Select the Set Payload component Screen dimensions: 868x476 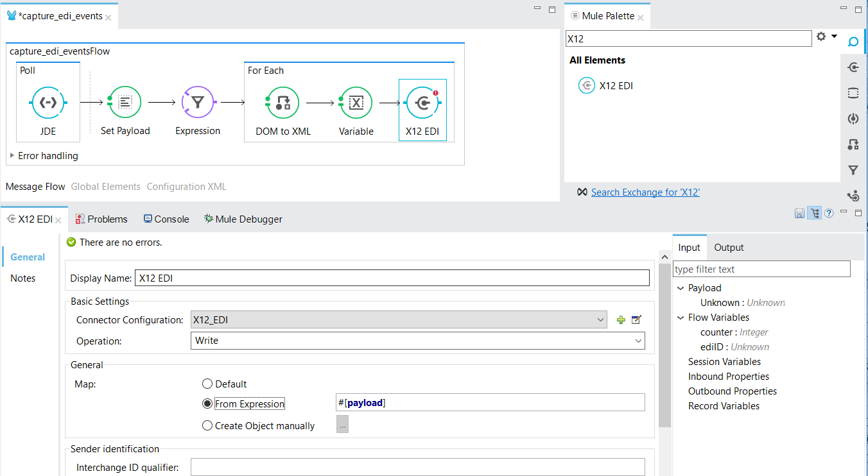[125, 103]
